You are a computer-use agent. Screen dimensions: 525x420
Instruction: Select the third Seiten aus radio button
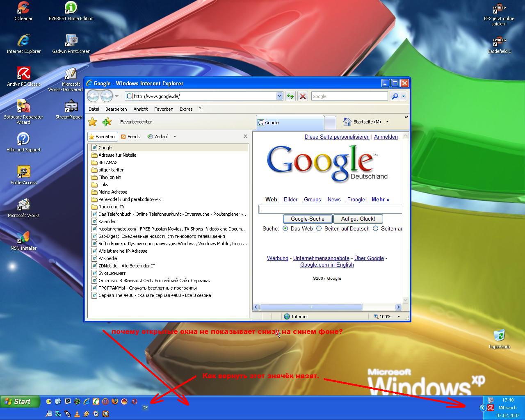[375, 228]
